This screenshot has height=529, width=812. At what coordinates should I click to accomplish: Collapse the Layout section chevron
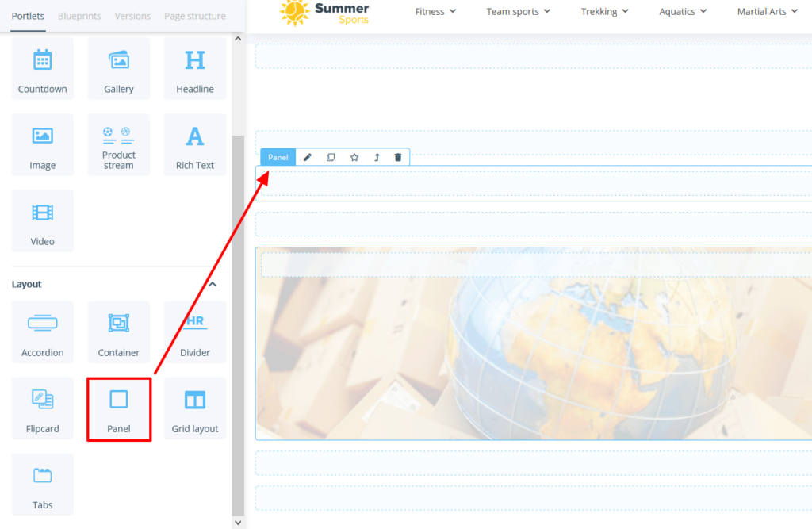[213, 283]
